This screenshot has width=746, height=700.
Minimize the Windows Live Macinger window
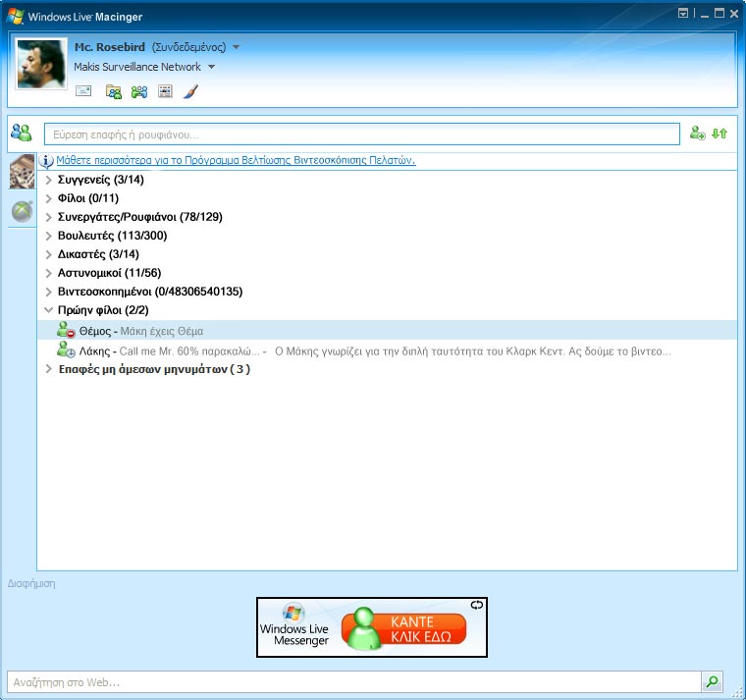[705, 14]
